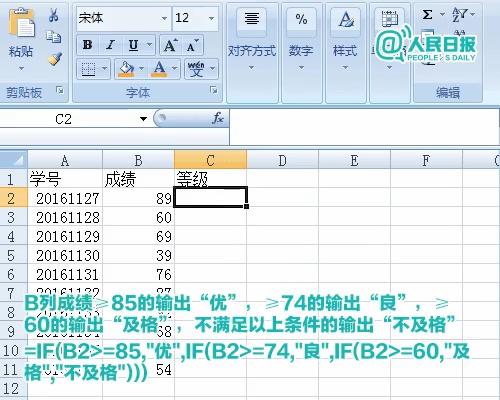500x400 pixels.
Task: Click the Copy icon in clipboard group
Action: [x=53, y=37]
